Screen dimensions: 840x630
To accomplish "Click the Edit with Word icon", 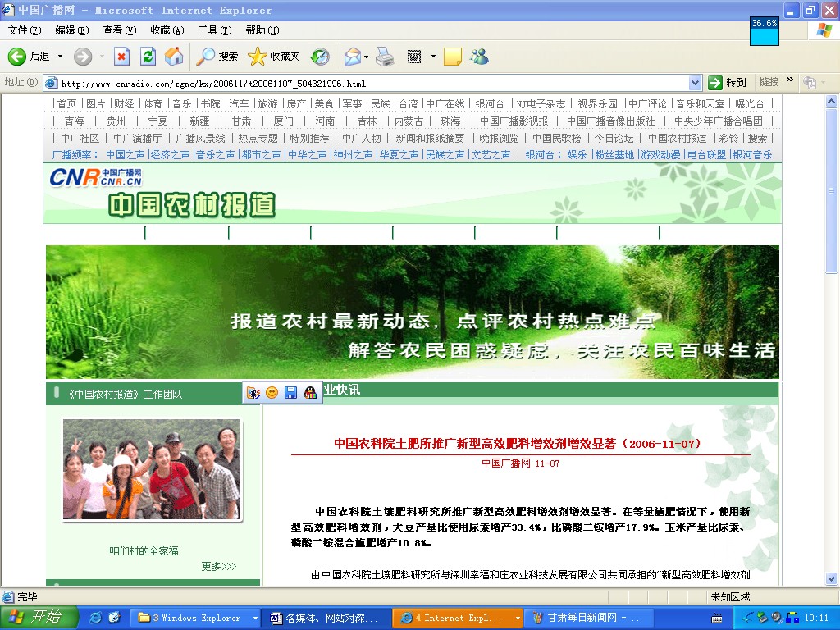I will pos(414,57).
